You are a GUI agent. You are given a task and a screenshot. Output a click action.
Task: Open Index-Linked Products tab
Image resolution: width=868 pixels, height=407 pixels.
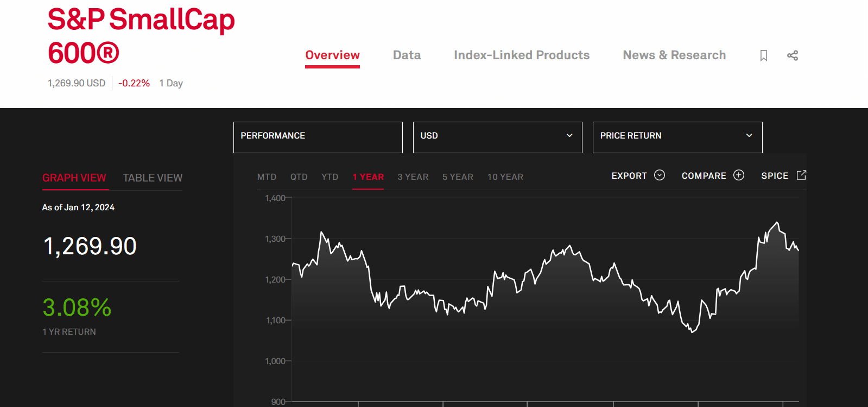(521, 55)
